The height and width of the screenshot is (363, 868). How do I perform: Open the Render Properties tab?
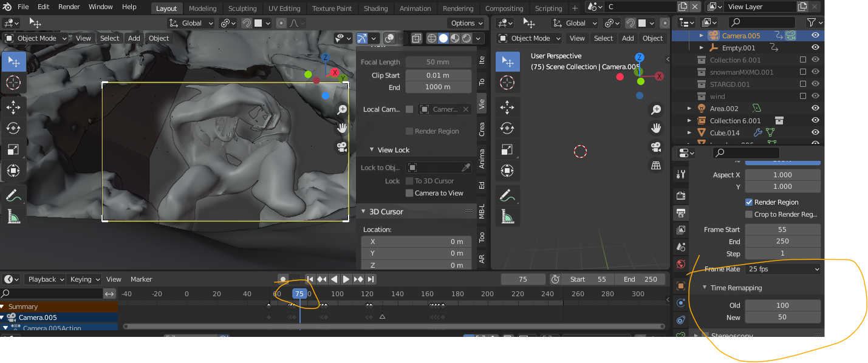tap(680, 195)
